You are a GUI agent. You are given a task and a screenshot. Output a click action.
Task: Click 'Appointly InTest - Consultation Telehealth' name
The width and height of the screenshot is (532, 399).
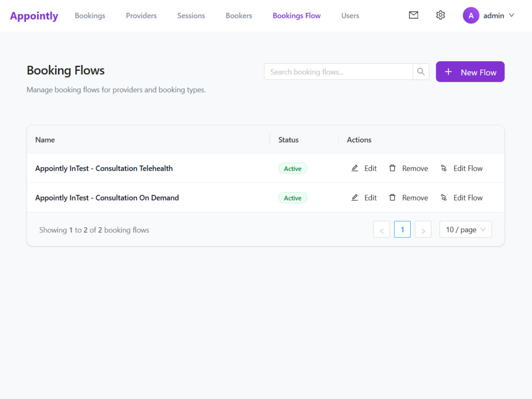[x=104, y=168]
